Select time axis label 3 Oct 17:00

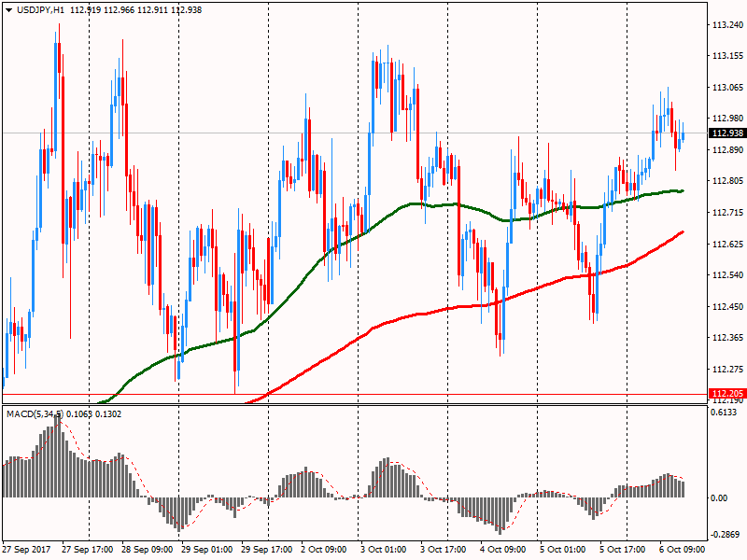(443, 550)
